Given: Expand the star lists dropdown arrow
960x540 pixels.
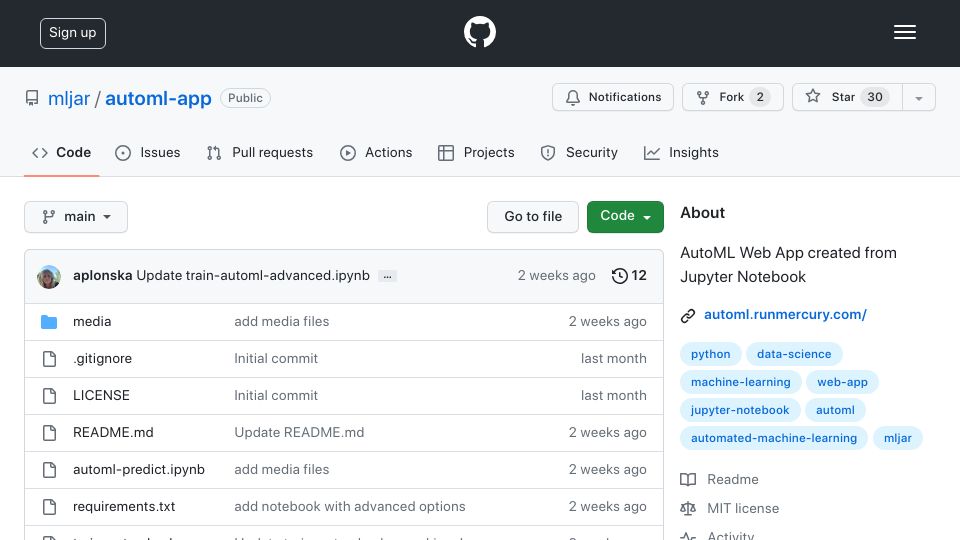Looking at the screenshot, I should (x=918, y=98).
